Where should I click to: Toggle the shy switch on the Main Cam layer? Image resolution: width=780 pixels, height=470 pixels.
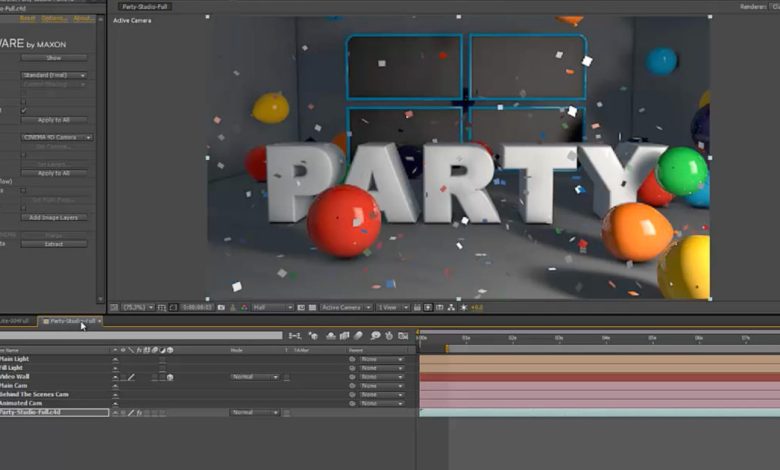click(115, 386)
